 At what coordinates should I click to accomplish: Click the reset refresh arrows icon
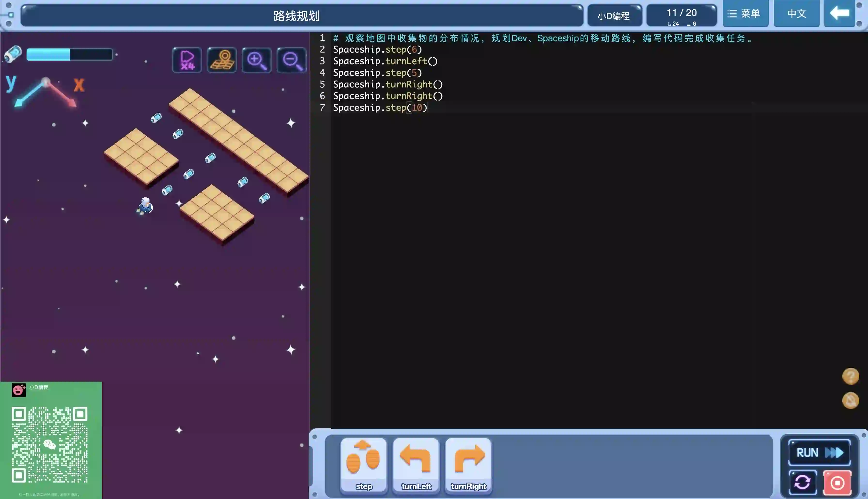[802, 482]
